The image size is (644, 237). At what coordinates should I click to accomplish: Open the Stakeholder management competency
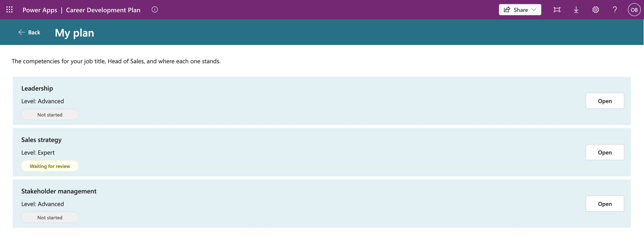click(605, 204)
